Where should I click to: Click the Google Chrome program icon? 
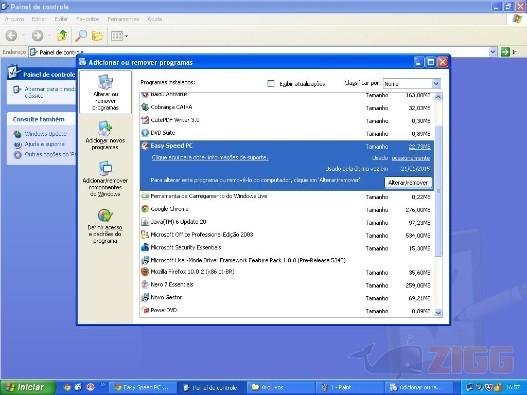tap(145, 209)
